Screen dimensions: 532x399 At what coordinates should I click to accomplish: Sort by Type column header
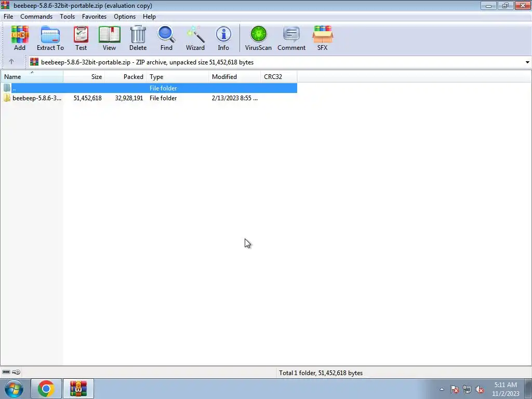(178, 77)
